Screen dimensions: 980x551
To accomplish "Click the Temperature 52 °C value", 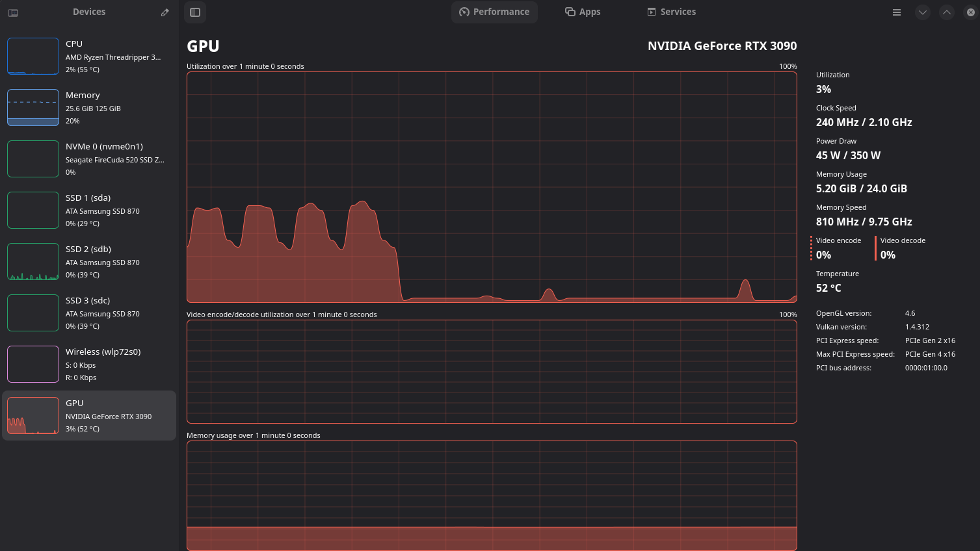I will (828, 288).
